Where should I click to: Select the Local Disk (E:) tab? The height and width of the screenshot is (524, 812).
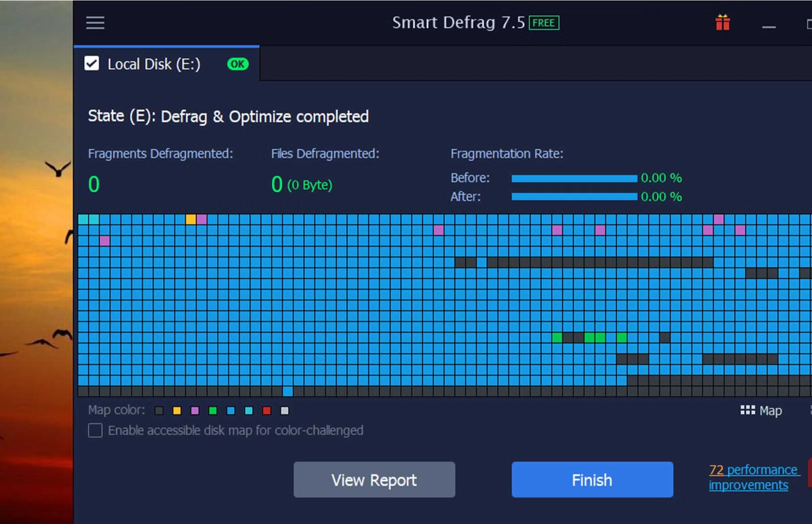coord(167,64)
